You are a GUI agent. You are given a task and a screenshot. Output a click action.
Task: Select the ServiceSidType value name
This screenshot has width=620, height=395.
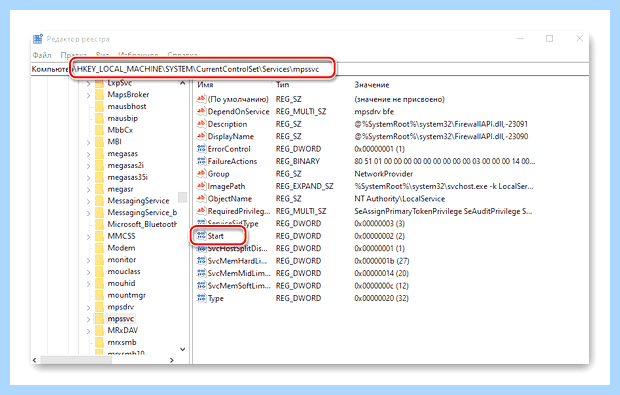point(233,223)
